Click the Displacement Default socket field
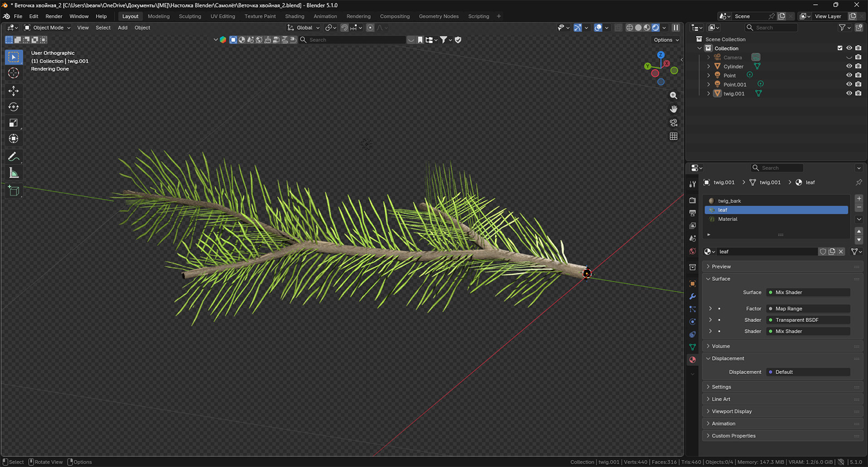Viewport: 868px width, 467px height. [x=808, y=372]
